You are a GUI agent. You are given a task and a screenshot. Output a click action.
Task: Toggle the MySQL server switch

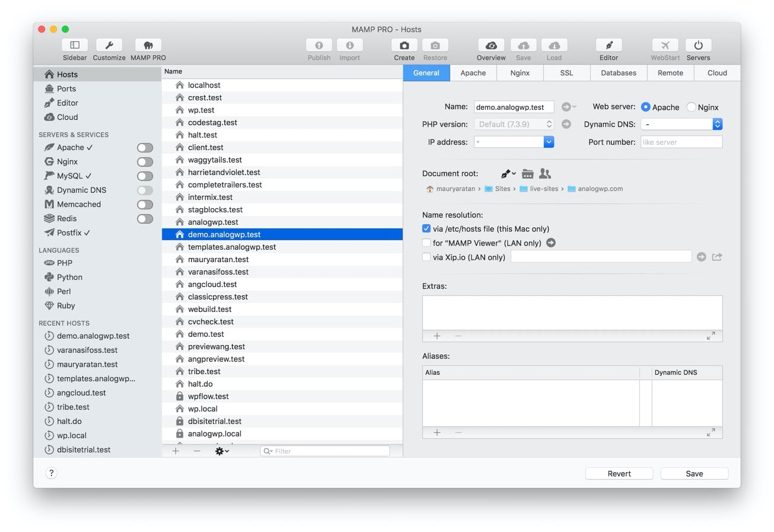click(145, 176)
